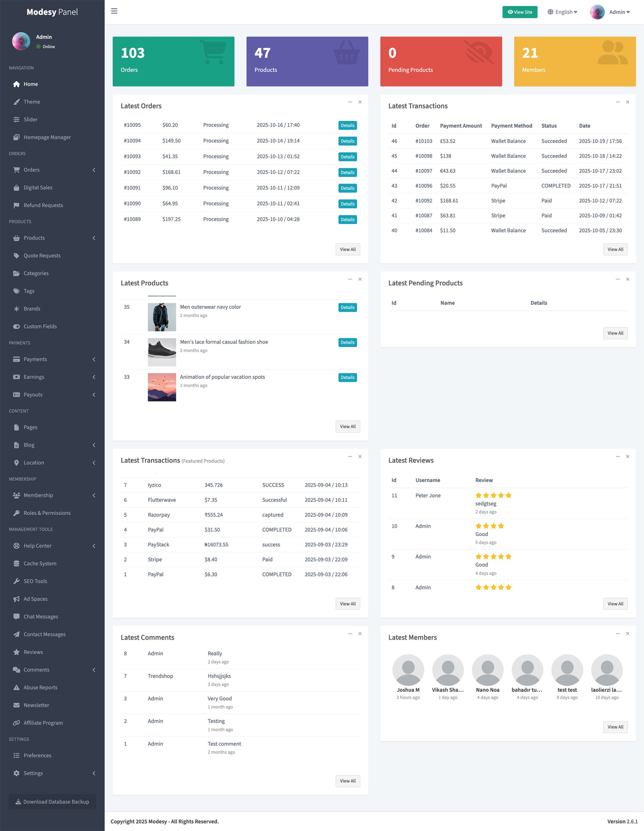Click the hamburger sidebar toggle icon
The width and height of the screenshot is (644, 831).
[x=114, y=11]
